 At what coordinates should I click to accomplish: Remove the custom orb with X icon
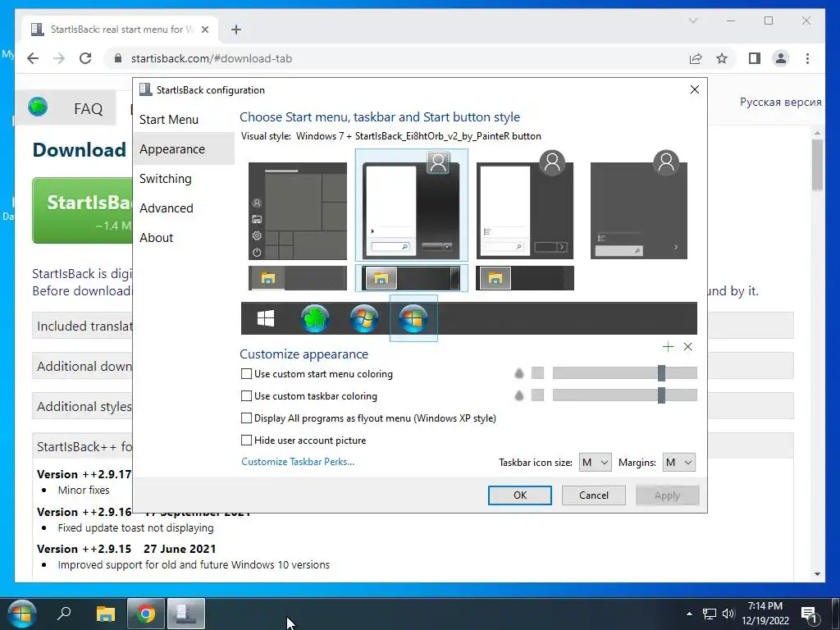[688, 347]
